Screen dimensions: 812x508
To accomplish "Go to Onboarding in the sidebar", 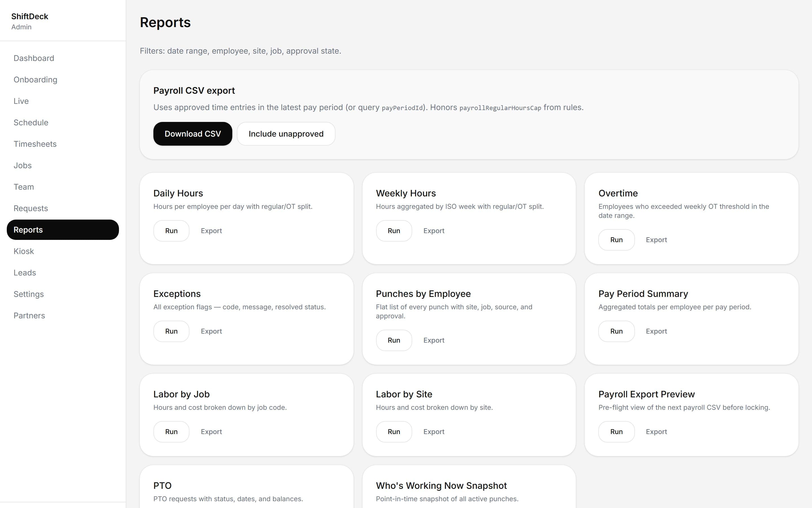I will 63,80.
